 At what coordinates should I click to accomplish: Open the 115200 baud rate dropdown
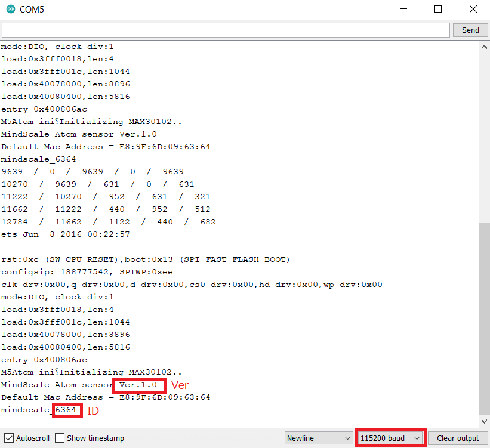pyautogui.click(x=390, y=438)
